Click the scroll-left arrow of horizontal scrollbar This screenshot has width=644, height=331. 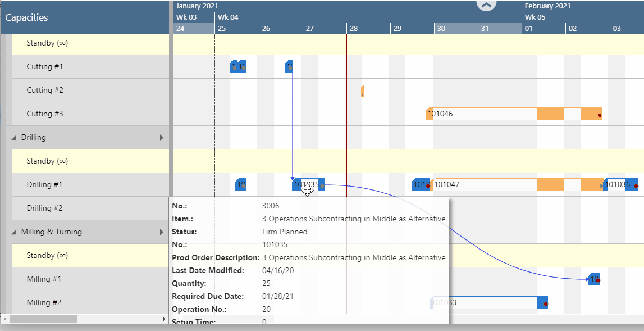point(5,319)
